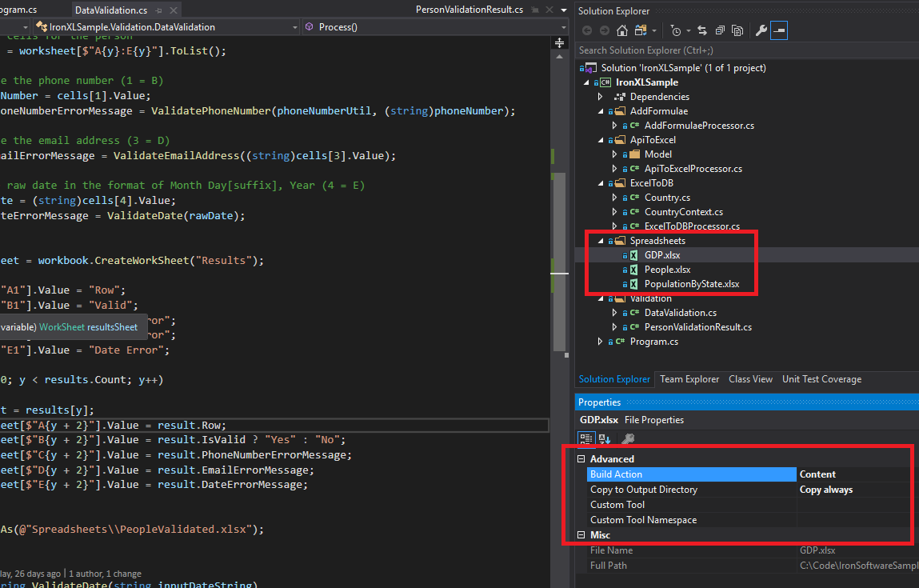Expand the Program.cs node
Screen dimensions: 919x588
pos(600,342)
